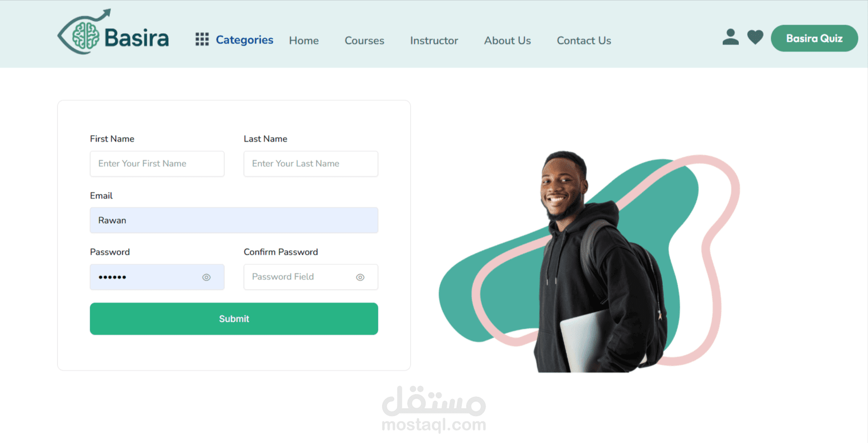
Task: Open the user profile icon
Action: pos(730,37)
